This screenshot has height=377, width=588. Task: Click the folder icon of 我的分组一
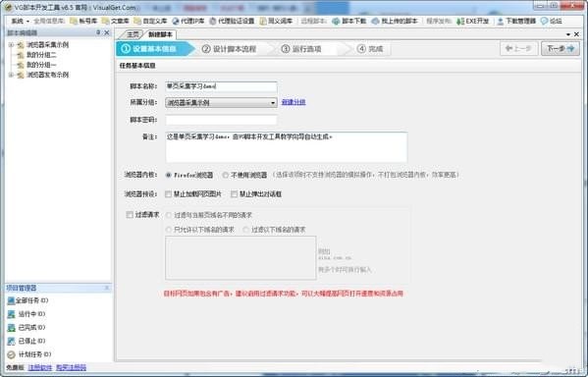coord(21,65)
